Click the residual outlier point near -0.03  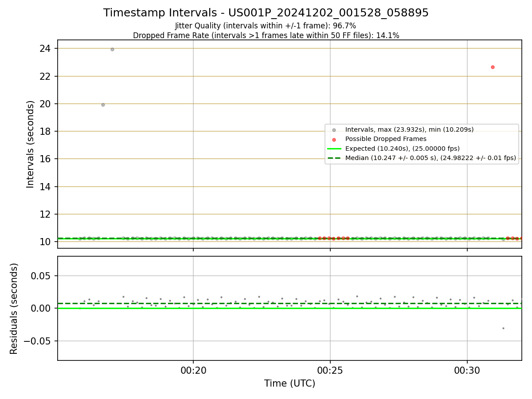(503, 328)
